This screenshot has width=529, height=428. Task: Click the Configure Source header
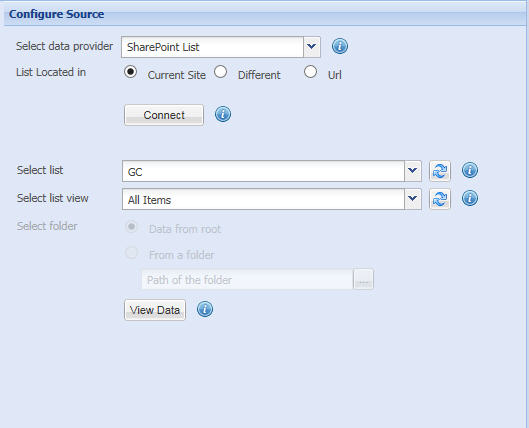click(x=56, y=14)
